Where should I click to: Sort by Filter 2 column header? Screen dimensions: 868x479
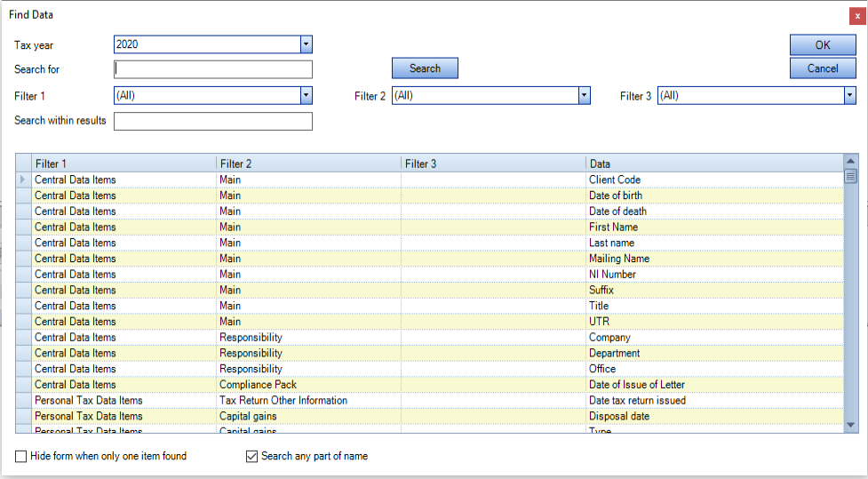pos(309,164)
